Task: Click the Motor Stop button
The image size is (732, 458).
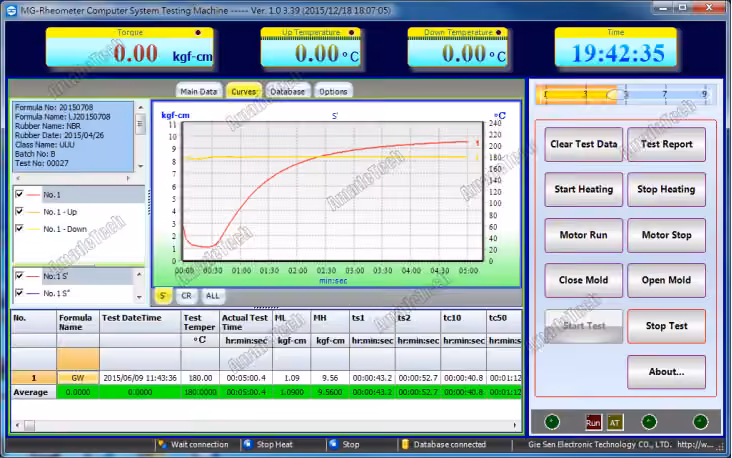Action: (666, 235)
